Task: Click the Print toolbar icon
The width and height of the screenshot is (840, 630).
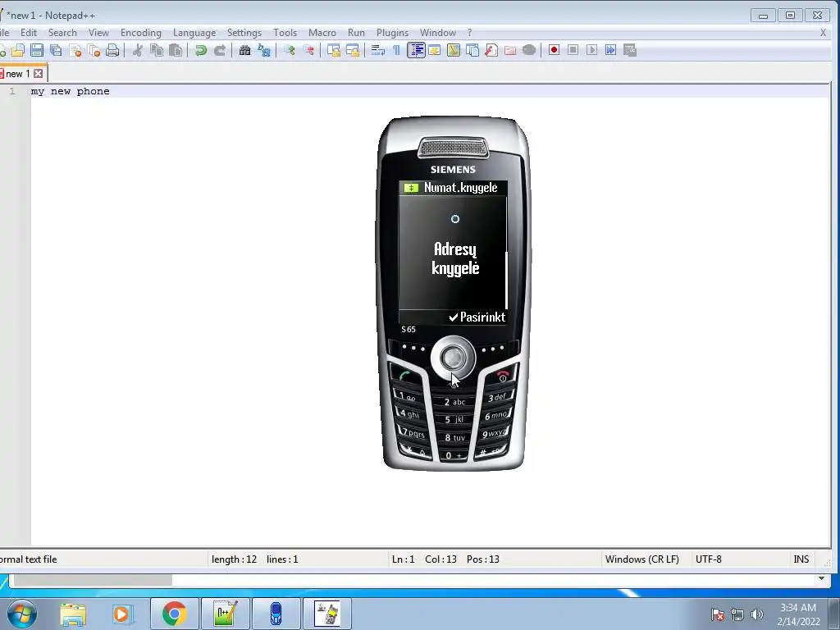Action: 112,50
